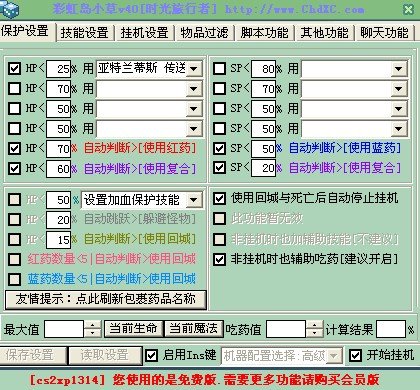Select the 物品过滤 tab
This screenshot has width=420, height=390.
pyautogui.click(x=204, y=33)
